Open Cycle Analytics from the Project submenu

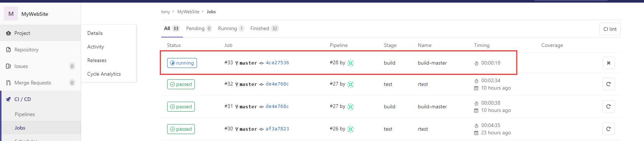point(104,74)
